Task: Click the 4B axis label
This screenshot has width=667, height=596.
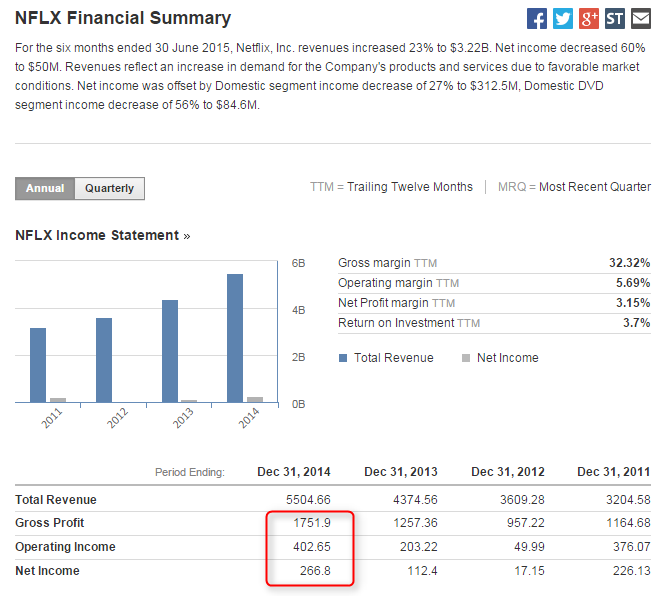Action: click(298, 310)
